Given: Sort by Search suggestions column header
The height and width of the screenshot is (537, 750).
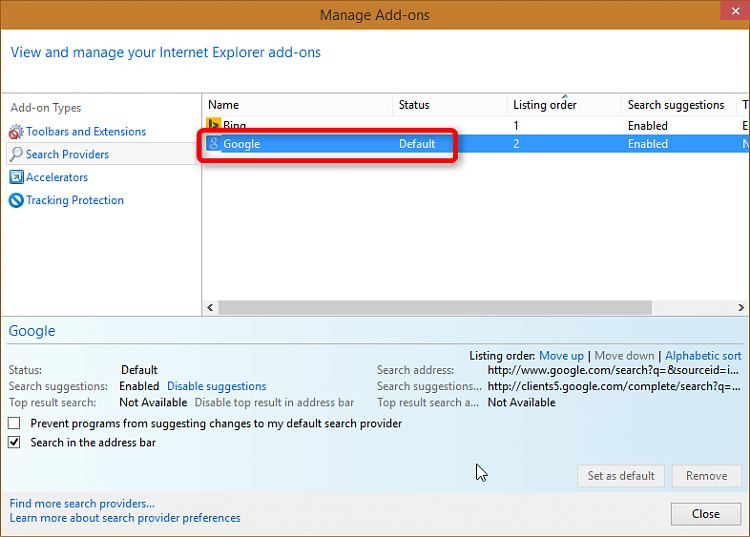Looking at the screenshot, I should [x=678, y=105].
